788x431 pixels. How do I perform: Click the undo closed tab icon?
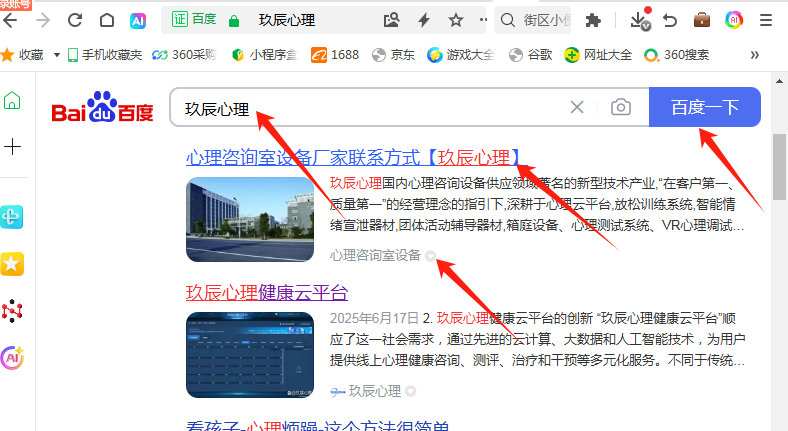[670, 20]
